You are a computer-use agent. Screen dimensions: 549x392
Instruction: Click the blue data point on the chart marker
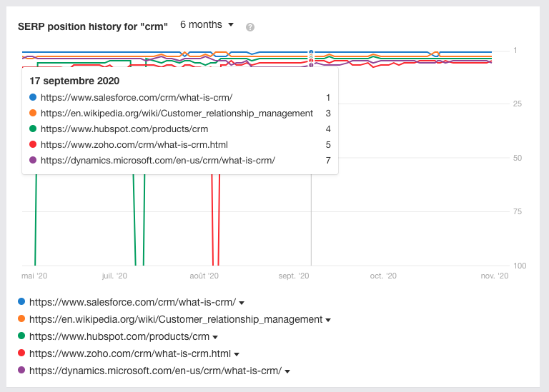(x=311, y=52)
